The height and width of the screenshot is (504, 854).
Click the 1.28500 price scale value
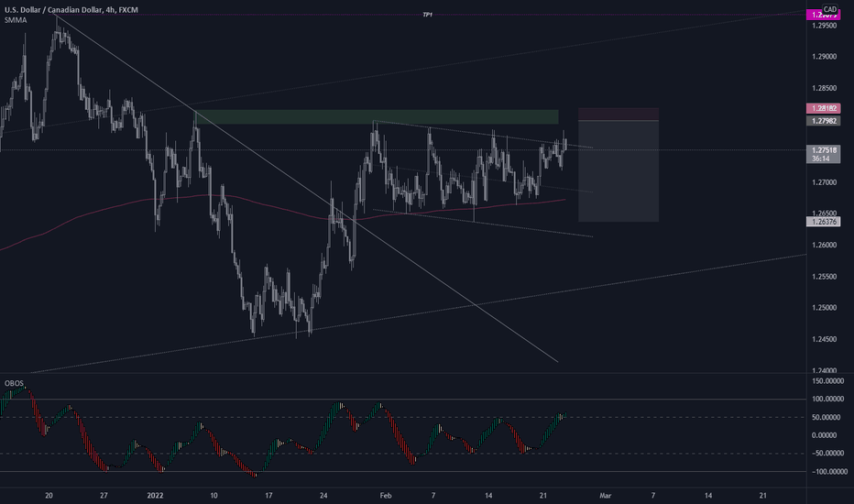click(824, 88)
